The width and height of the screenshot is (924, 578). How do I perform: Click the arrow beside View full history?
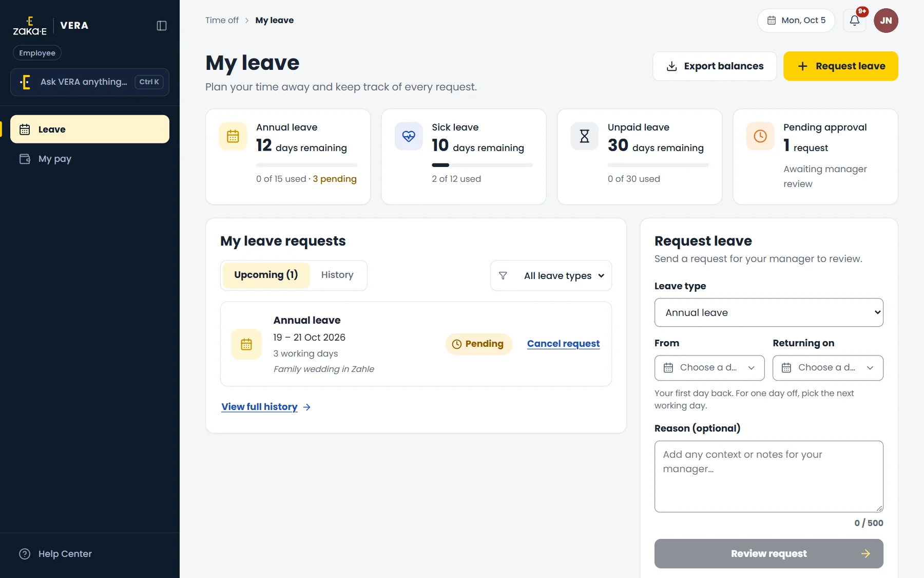(307, 407)
